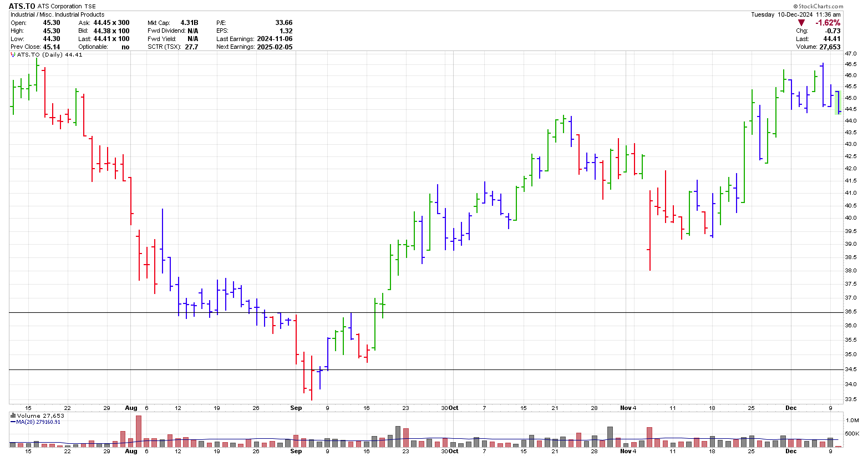Click the Last quote 44.41 x 100
The width and height of the screenshot is (868, 456).
[111, 39]
